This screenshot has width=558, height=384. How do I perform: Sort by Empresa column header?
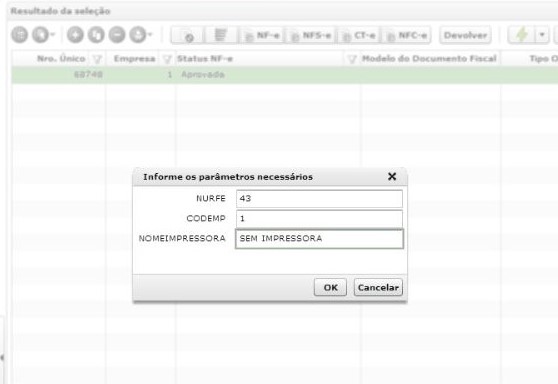click(x=135, y=59)
